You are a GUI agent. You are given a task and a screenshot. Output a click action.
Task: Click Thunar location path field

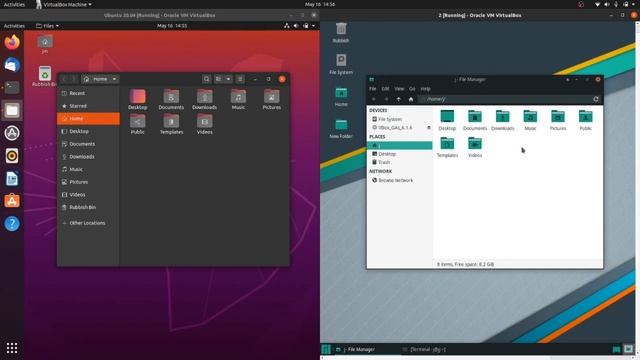[x=504, y=99]
